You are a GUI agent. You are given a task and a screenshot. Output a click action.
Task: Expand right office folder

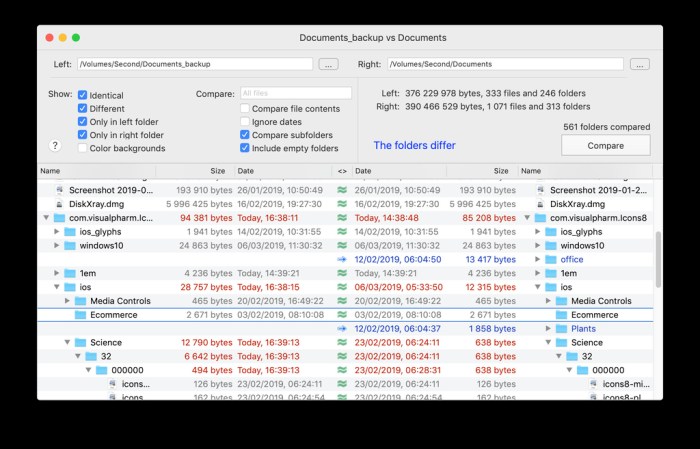point(538,259)
